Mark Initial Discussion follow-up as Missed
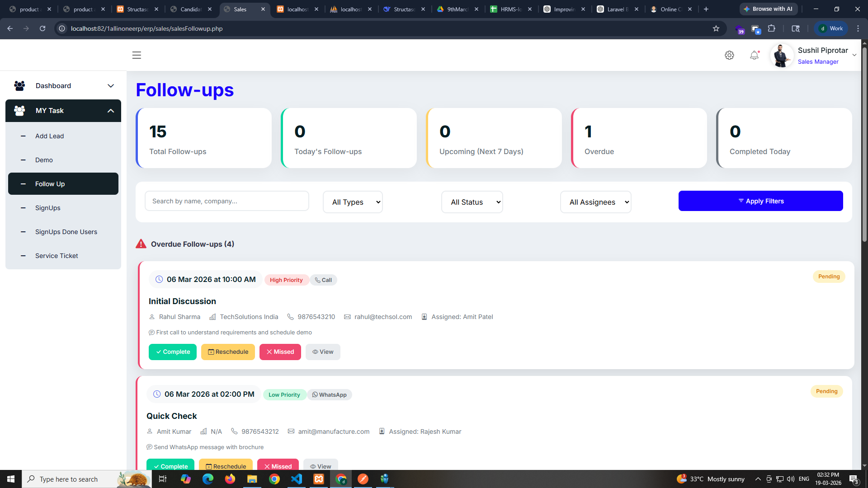This screenshot has height=488, width=868. click(x=280, y=352)
